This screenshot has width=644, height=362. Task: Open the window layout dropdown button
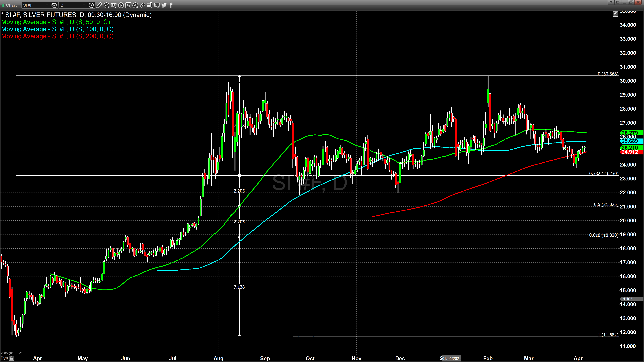pyautogui.click(x=618, y=2)
